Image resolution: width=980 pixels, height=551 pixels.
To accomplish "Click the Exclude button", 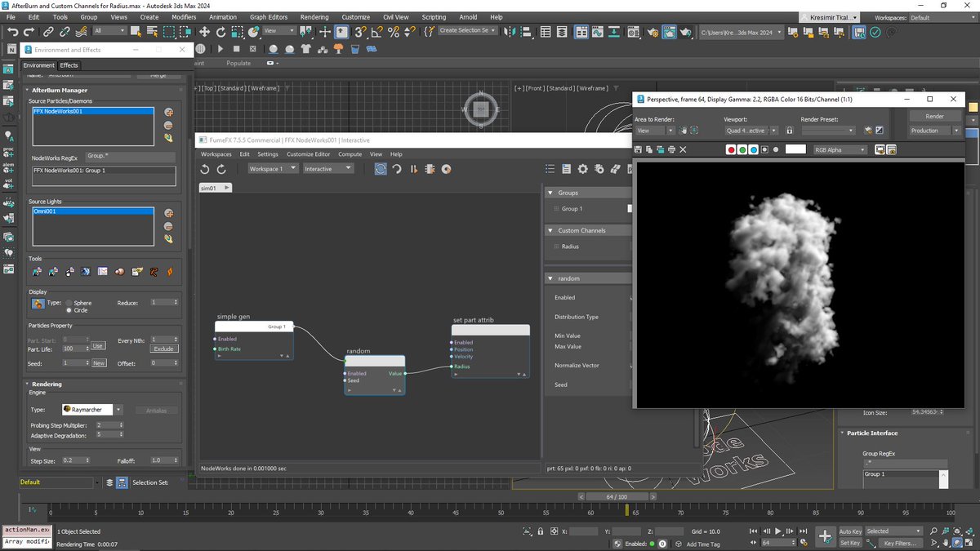I will 164,349.
